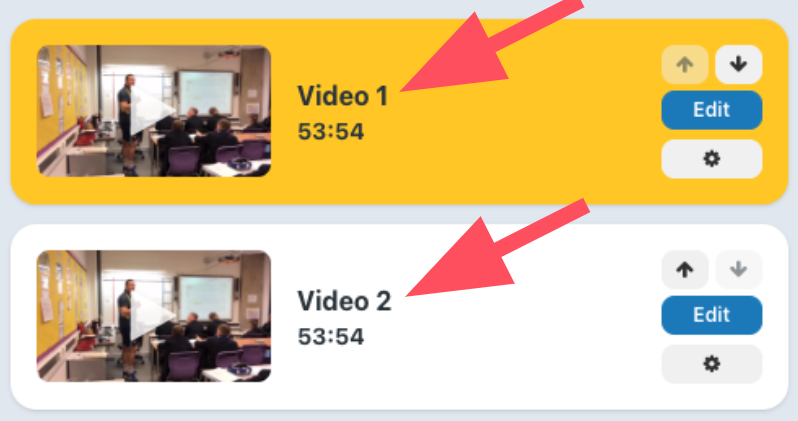Select the highlighted yellow Video 1 card
The height and width of the screenshot is (421, 798).
click(400, 111)
